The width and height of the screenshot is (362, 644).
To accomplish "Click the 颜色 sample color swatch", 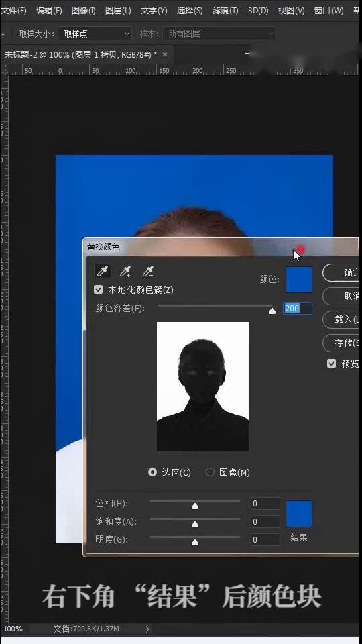I will tap(299, 280).
